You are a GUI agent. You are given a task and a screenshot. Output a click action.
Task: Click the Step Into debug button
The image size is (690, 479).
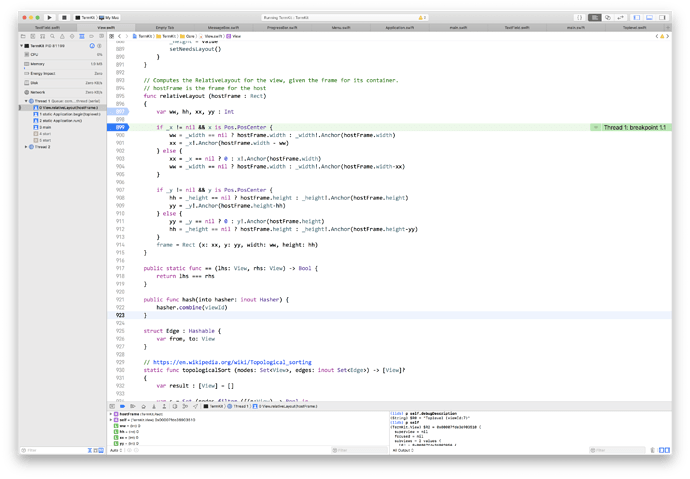[154, 406]
